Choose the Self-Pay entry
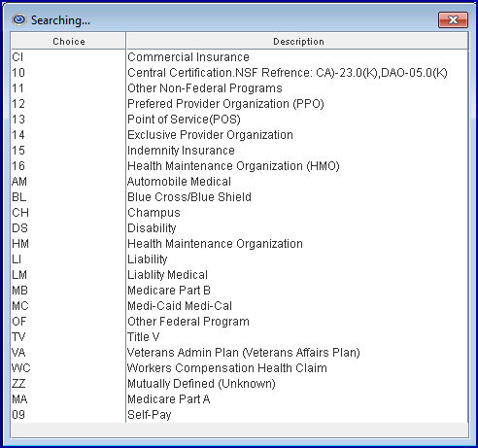This screenshot has height=448, width=478. pos(240,415)
